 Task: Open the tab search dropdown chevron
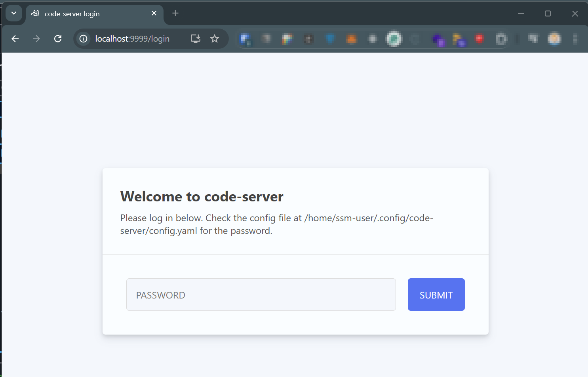pyautogui.click(x=14, y=13)
